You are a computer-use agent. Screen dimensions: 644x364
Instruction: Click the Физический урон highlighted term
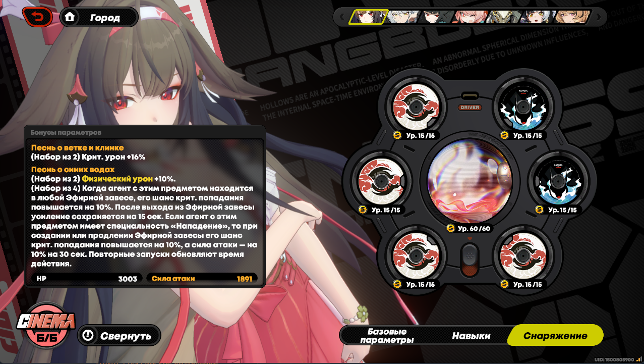point(118,179)
